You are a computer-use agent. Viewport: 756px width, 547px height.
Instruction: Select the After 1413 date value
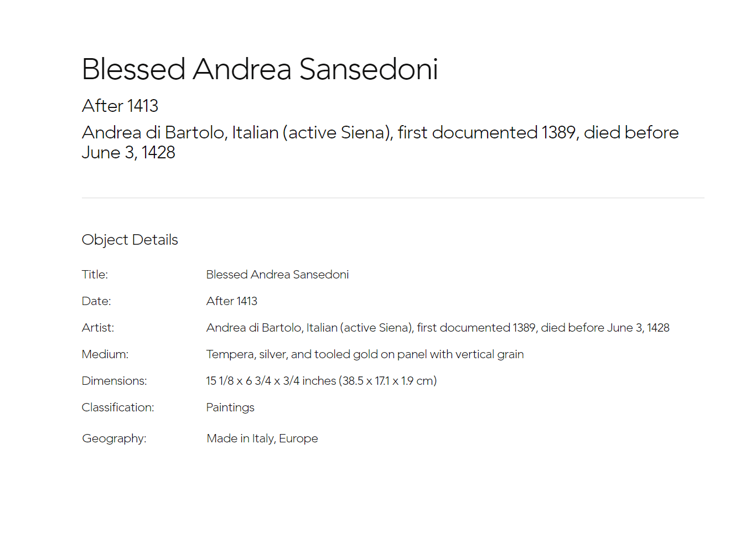pos(232,301)
